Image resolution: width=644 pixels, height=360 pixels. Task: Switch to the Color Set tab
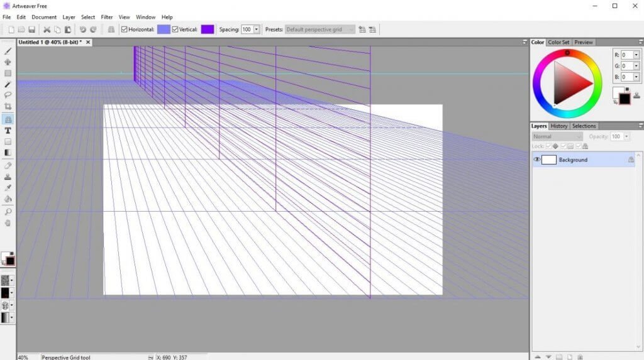558,42
